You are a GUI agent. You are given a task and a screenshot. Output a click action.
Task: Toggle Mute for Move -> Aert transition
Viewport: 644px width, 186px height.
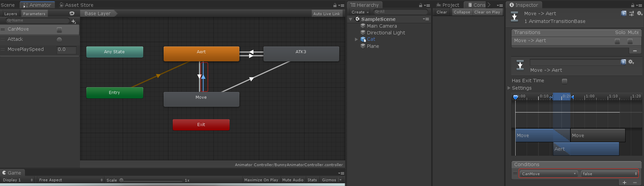[630, 41]
